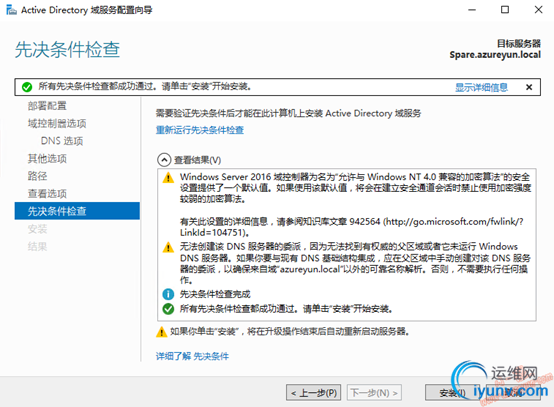This screenshot has height=407, width=554.
Task: Click the page heading 先决条件检查
Action: 67,49
